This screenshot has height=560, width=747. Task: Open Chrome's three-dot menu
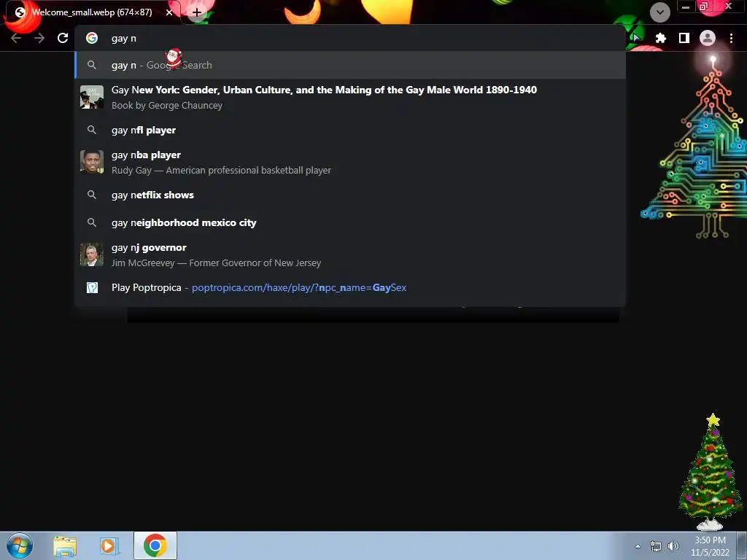pyautogui.click(x=731, y=38)
